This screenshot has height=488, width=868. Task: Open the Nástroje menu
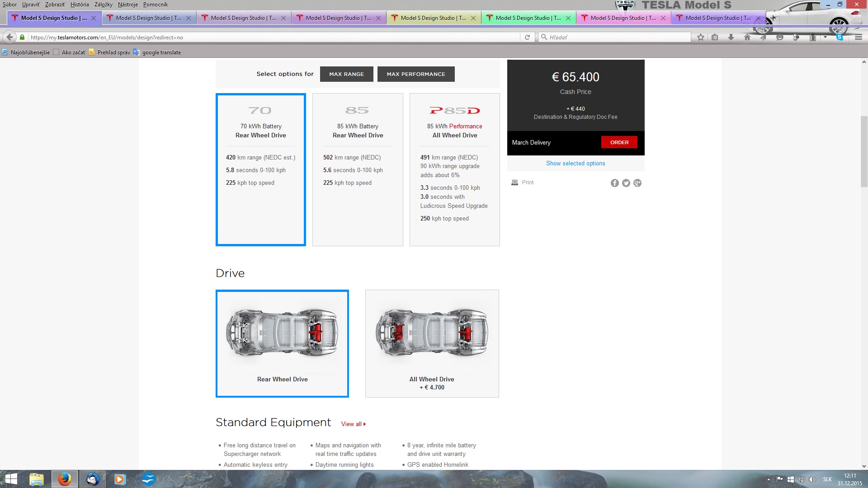pyautogui.click(x=128, y=5)
